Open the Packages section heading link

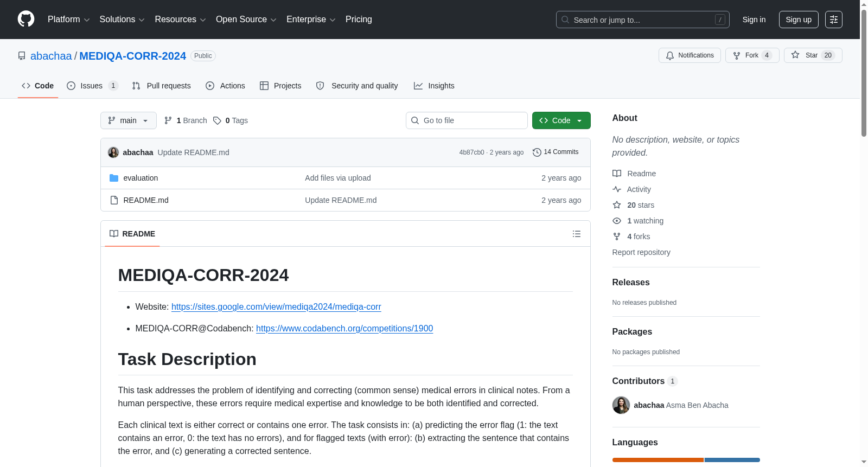632,332
